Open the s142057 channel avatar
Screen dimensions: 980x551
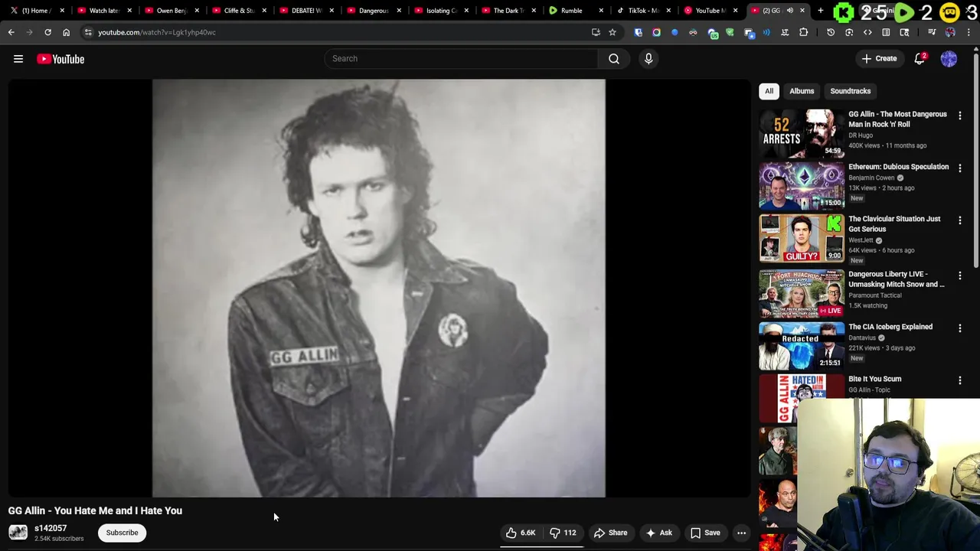pyautogui.click(x=18, y=533)
